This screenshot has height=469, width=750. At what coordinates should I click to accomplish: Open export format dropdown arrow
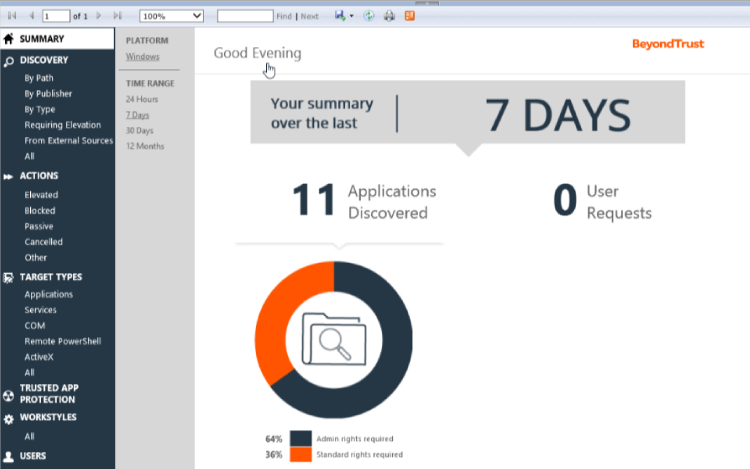pyautogui.click(x=352, y=16)
